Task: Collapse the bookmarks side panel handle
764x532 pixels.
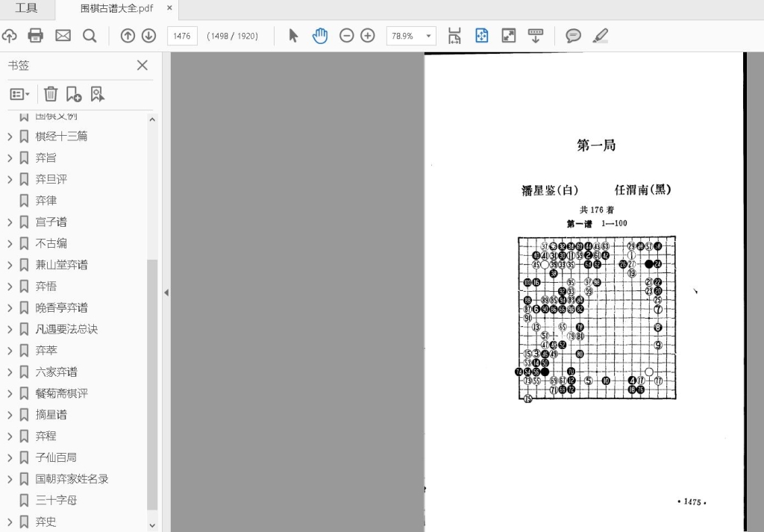Action: [x=166, y=292]
